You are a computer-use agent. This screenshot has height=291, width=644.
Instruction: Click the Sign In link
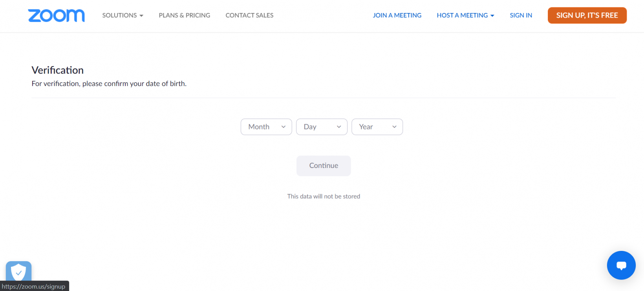(521, 15)
